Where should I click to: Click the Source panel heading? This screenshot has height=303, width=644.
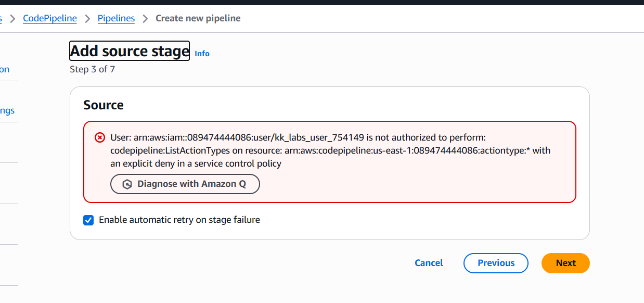point(104,105)
